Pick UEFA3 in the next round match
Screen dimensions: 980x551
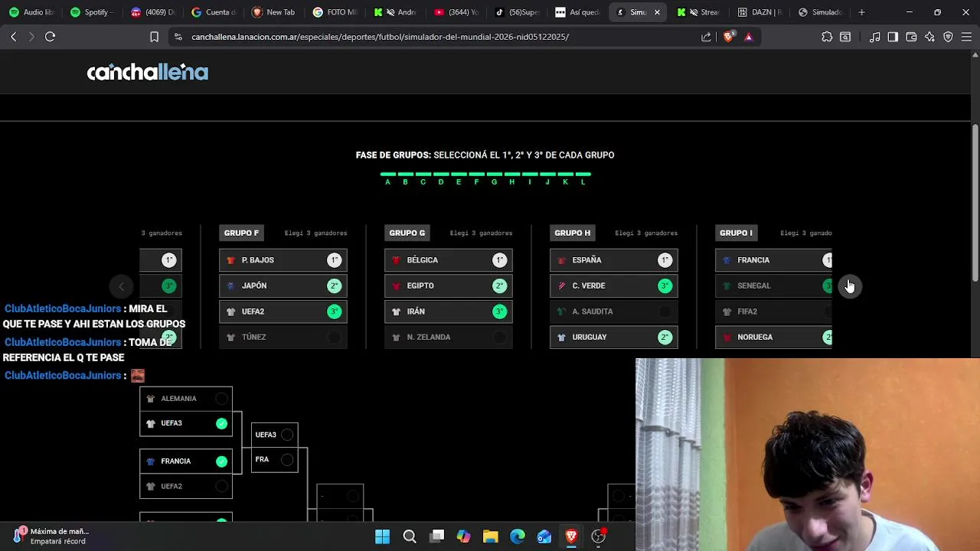pyautogui.click(x=275, y=435)
